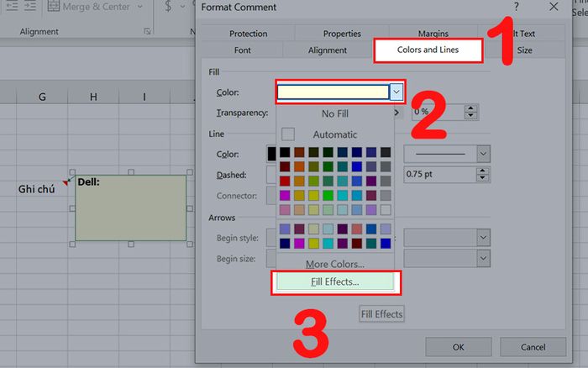Viewport: 588px width, 368px height.
Task: Click the Increase Indent icon in Excel ribbon
Action: point(30,5)
